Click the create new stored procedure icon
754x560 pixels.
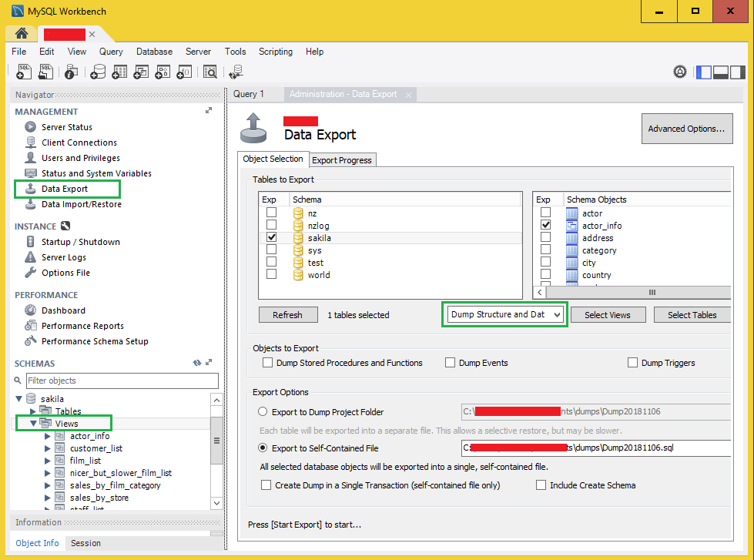pyautogui.click(x=163, y=72)
